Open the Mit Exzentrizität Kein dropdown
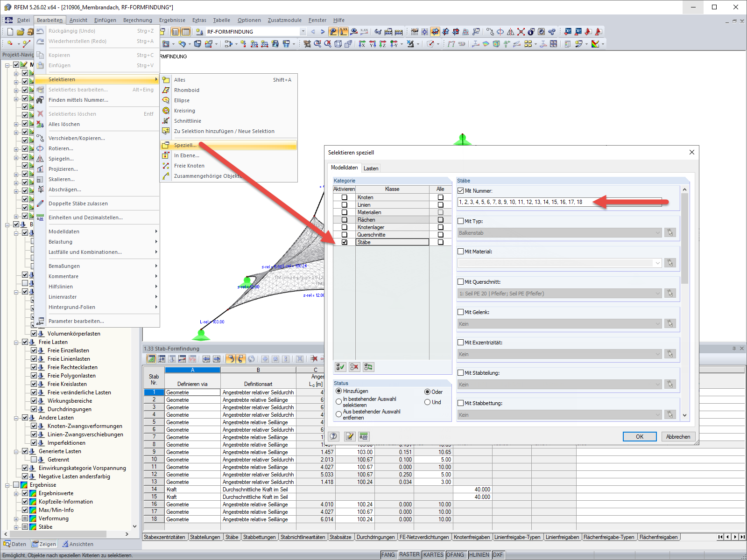Viewport: 747px width, 560px height. tap(657, 354)
